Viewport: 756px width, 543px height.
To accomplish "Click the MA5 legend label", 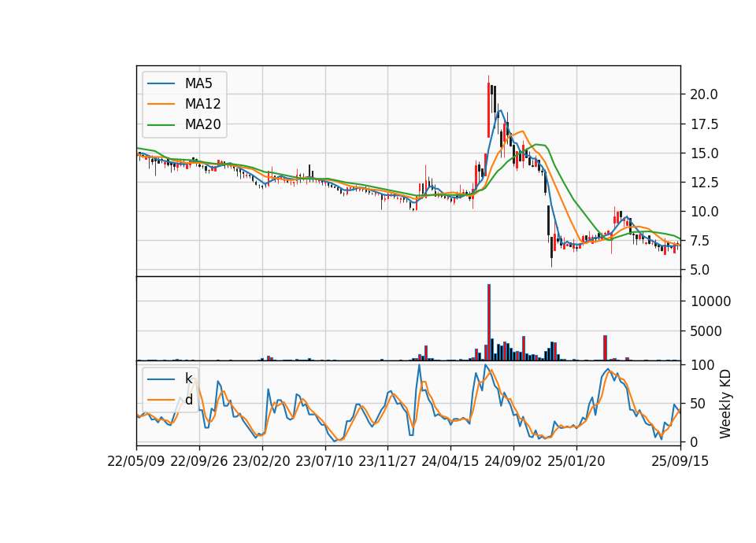I will (198, 83).
